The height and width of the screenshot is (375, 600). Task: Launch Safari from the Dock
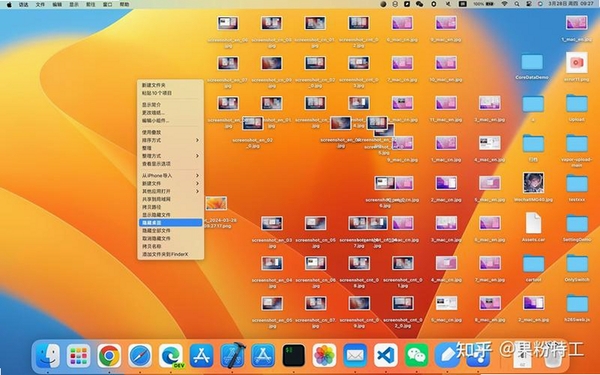tap(140, 356)
